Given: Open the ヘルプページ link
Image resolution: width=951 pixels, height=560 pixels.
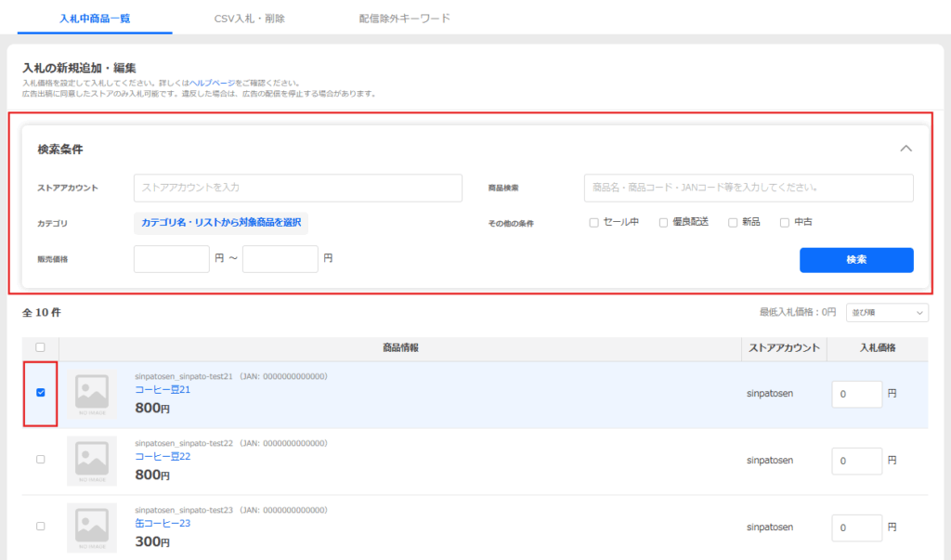Looking at the screenshot, I should pos(212,83).
